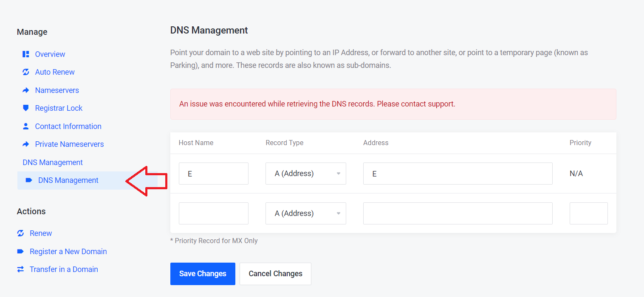Image resolution: width=644 pixels, height=297 pixels.
Task: Click the Overview dashboard icon
Action: (x=25, y=54)
